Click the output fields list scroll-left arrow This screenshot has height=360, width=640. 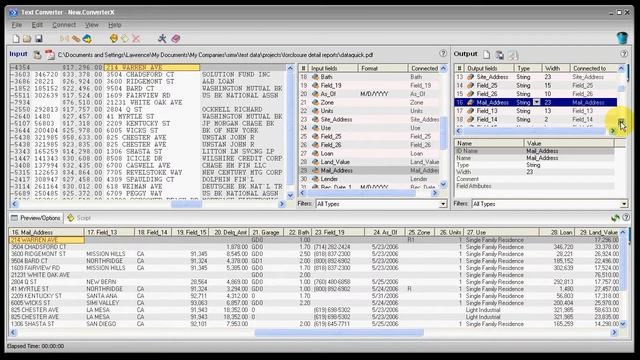(458, 131)
